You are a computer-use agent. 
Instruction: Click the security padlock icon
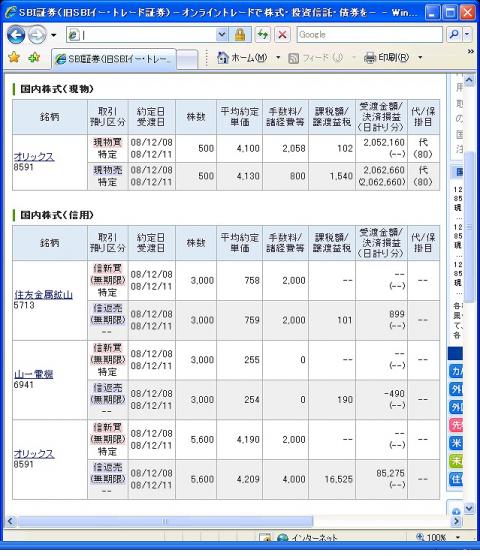(240, 35)
